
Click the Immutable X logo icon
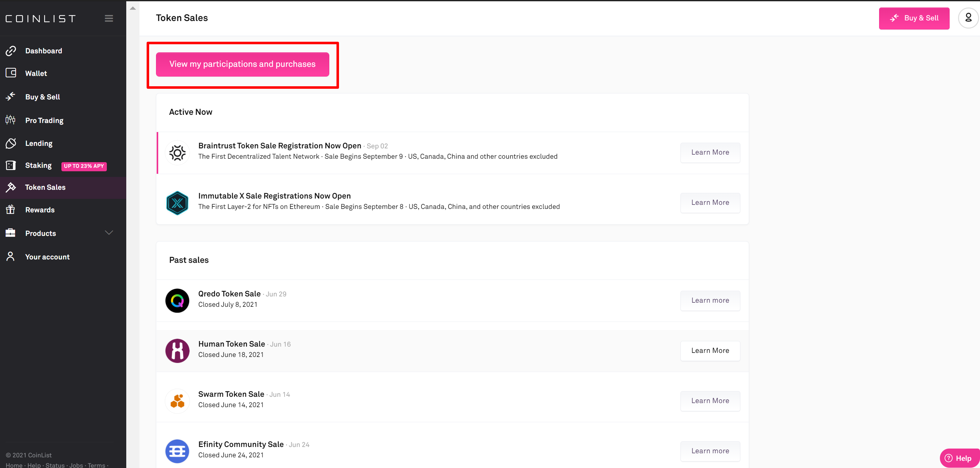[177, 203]
